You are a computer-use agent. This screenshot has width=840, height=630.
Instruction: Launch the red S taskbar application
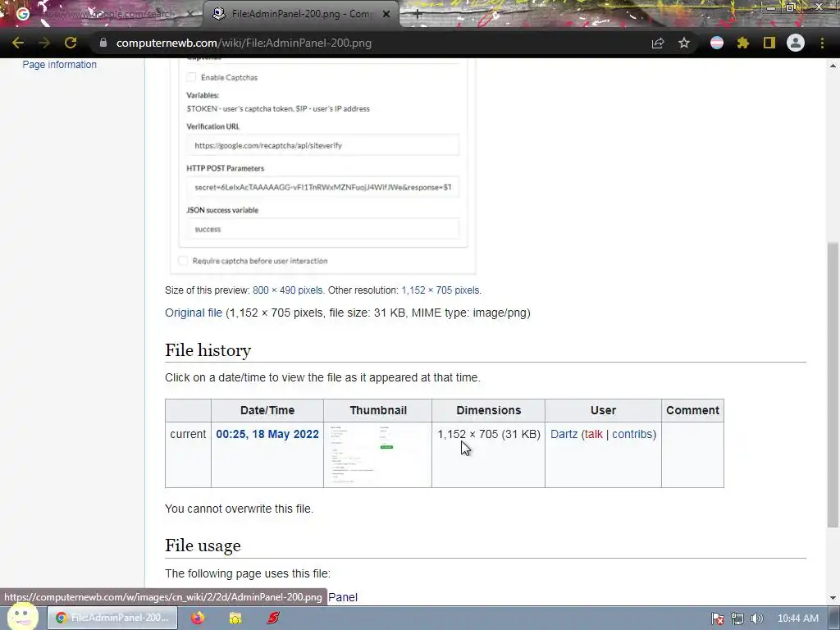coord(273,618)
